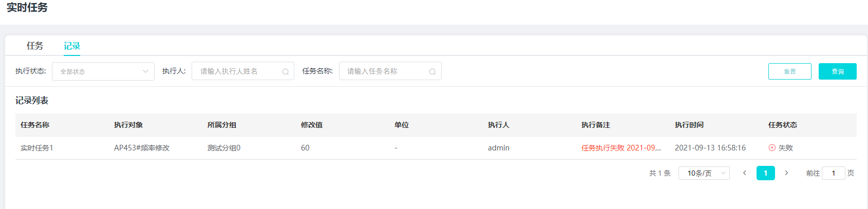Focus the 请输入任务名称 input field
The width and height of the screenshot is (868, 209).
click(390, 71)
